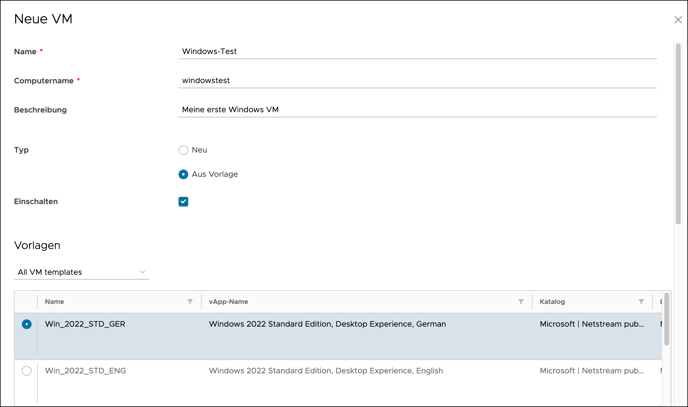Select the Aus Vorlage radio button

[x=183, y=175]
